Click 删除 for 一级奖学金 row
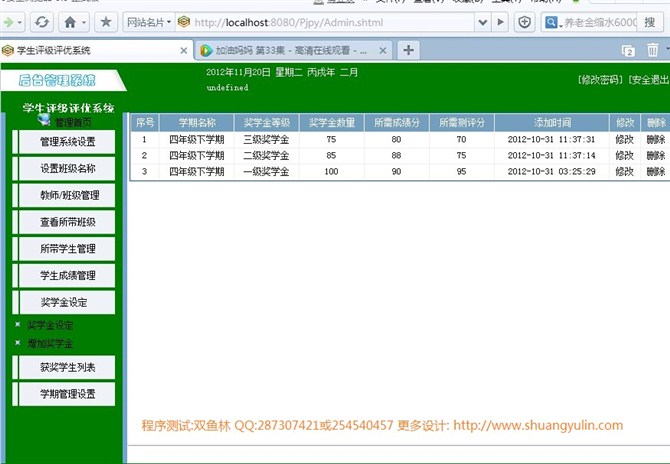Viewport: 670px width, 464px height. (x=655, y=172)
